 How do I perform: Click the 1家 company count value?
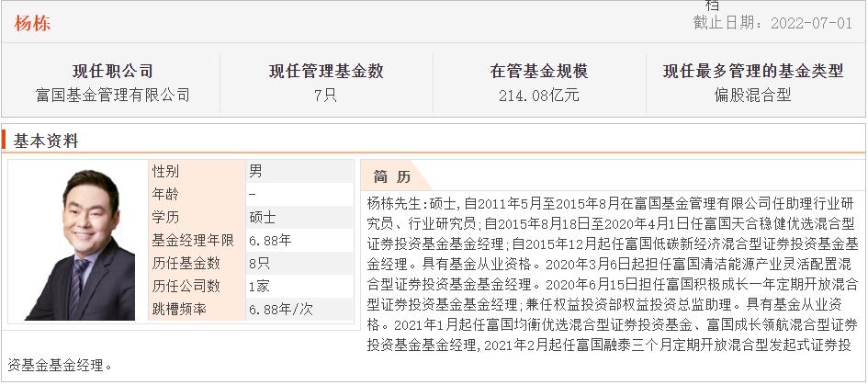pyautogui.click(x=259, y=286)
